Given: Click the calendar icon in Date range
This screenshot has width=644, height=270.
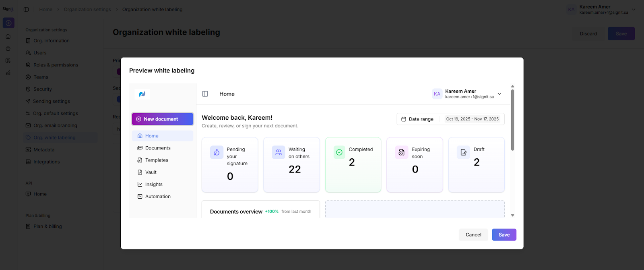Looking at the screenshot, I should coord(404,119).
